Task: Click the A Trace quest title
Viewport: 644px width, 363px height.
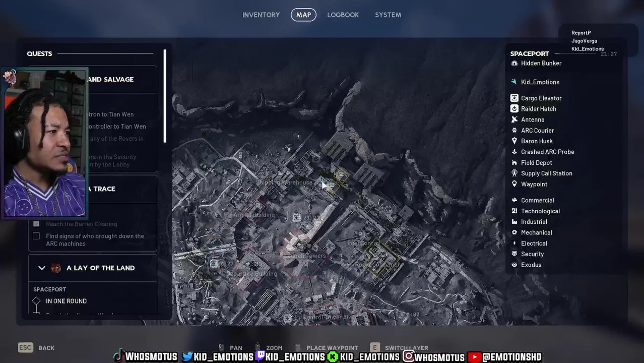Action: pos(102,189)
